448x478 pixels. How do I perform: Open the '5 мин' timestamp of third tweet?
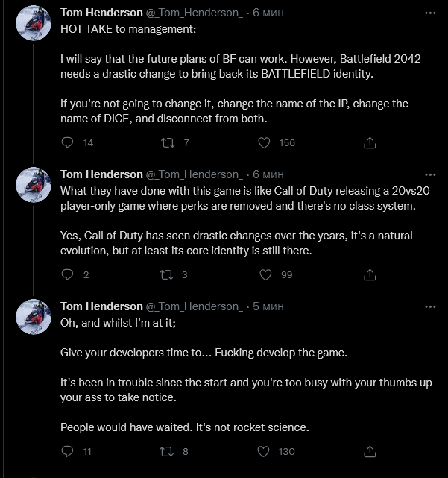268,306
